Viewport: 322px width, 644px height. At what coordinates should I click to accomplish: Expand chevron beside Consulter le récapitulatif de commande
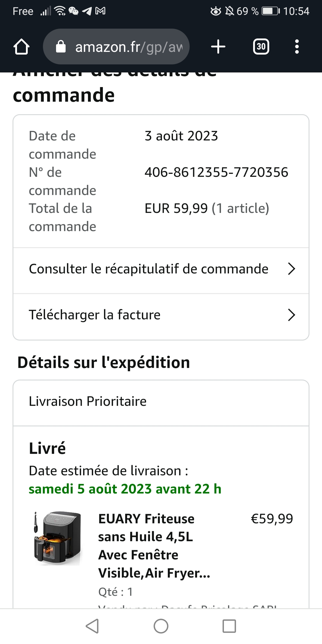click(x=291, y=269)
